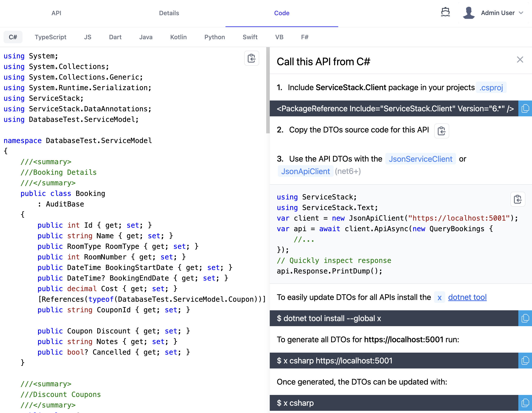Copy the PackageReference snippet

[x=525, y=108]
